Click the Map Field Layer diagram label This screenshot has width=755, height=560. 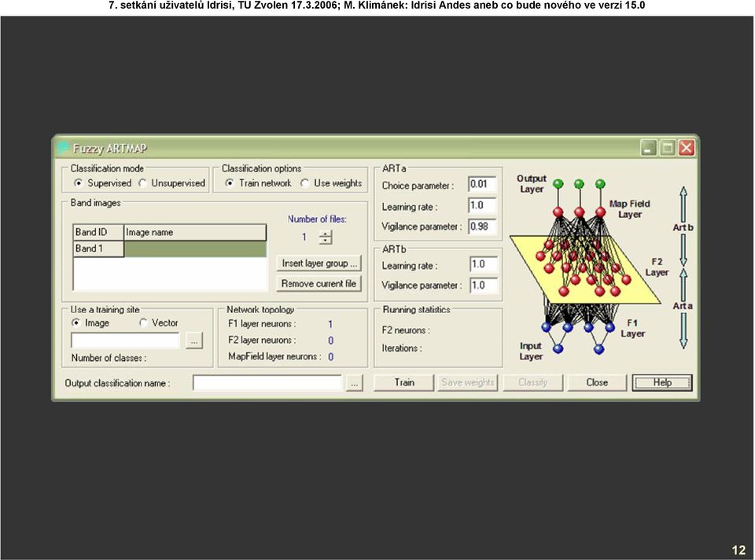click(629, 209)
